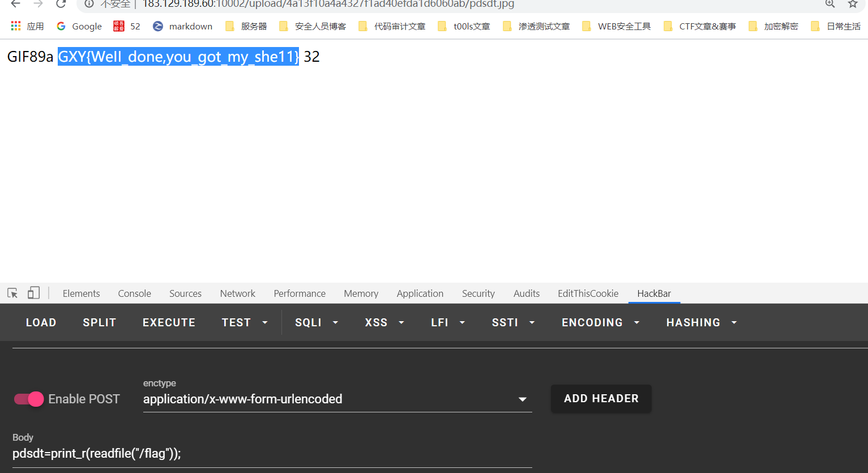Screen dimensions: 868x473
Task: Switch to the Elements tab
Action: (81, 293)
